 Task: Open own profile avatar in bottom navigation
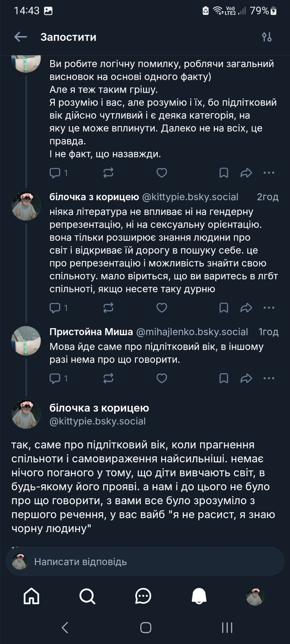click(255, 596)
